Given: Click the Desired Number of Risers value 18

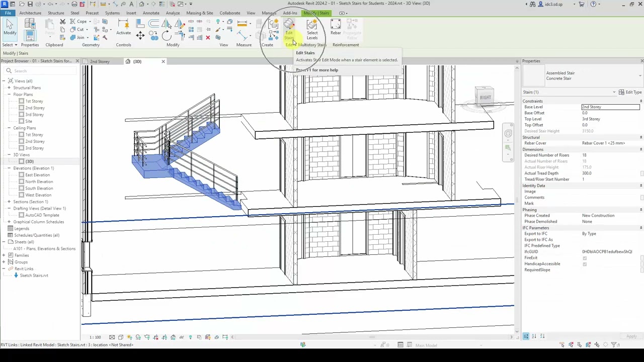Looking at the screenshot, I should tap(611, 155).
